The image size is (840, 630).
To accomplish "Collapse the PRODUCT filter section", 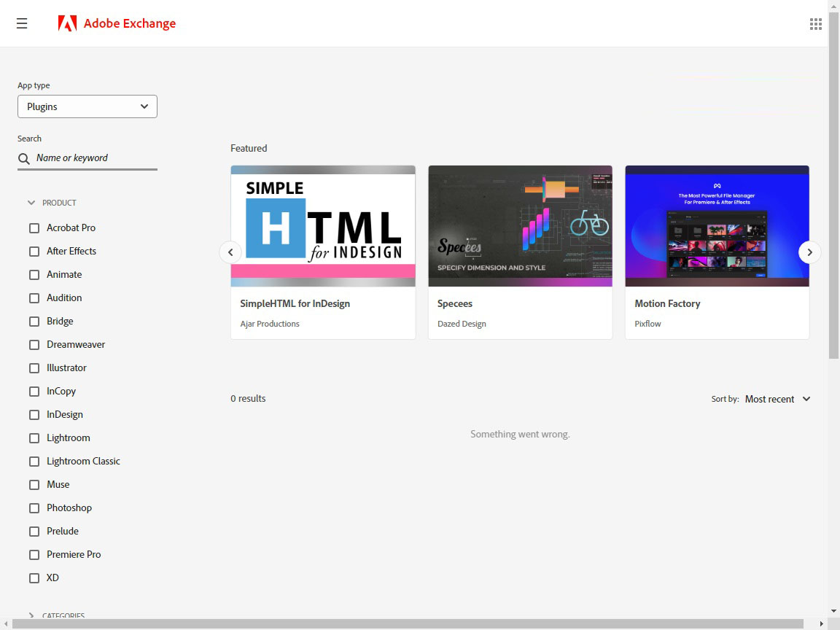I will pyautogui.click(x=52, y=203).
